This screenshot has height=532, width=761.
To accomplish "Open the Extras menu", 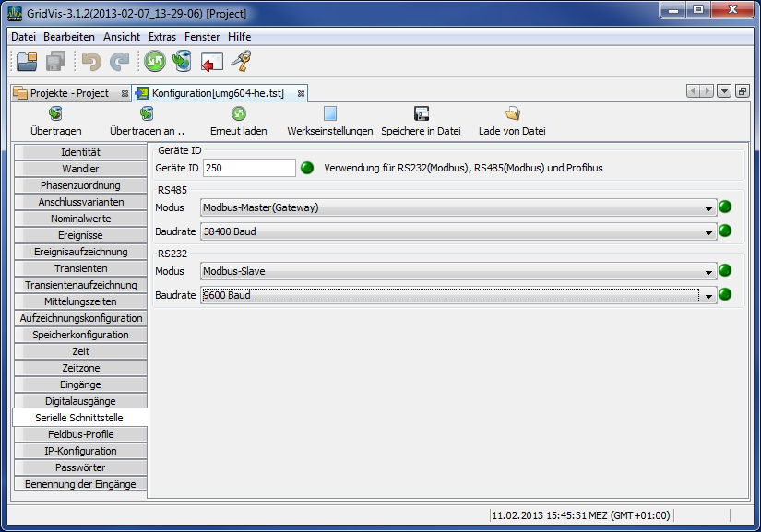I will [161, 37].
